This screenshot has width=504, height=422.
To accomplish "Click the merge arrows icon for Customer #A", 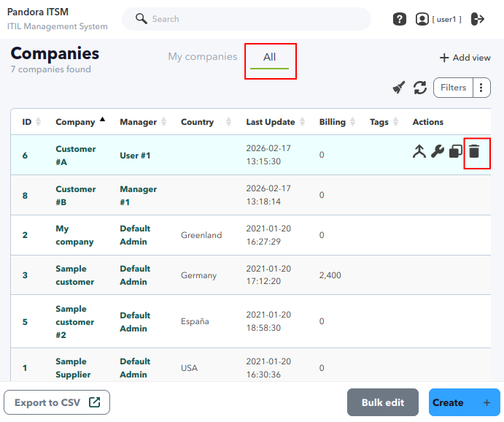I will point(419,151).
